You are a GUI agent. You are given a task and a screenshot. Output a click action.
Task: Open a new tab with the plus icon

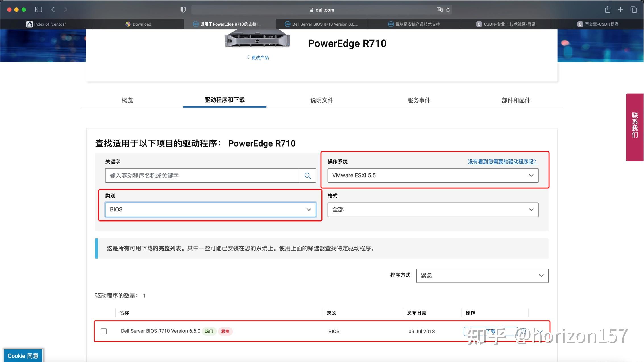click(620, 9)
